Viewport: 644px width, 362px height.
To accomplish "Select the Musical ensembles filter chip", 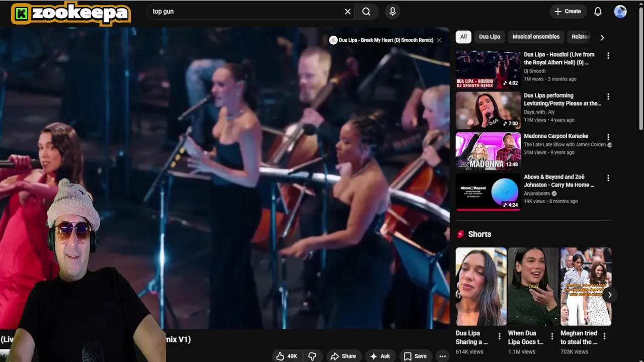I will (536, 37).
